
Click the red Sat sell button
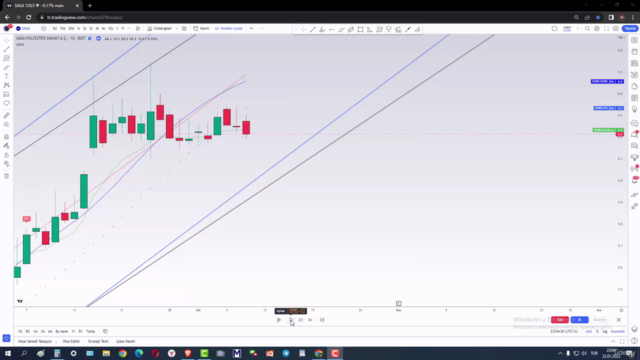[560, 320]
